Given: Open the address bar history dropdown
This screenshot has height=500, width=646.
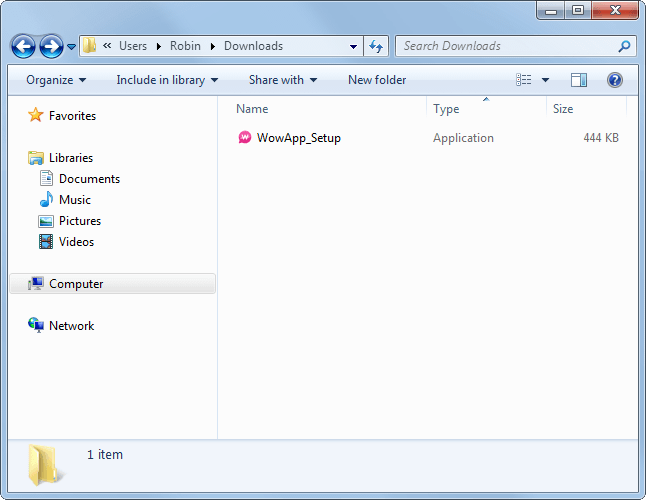Looking at the screenshot, I should click(x=353, y=47).
